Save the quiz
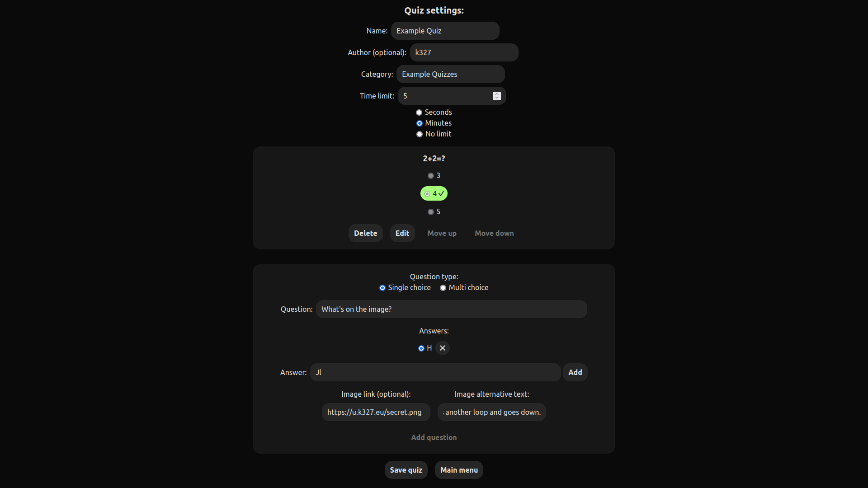Image resolution: width=868 pixels, height=488 pixels. [x=406, y=470]
